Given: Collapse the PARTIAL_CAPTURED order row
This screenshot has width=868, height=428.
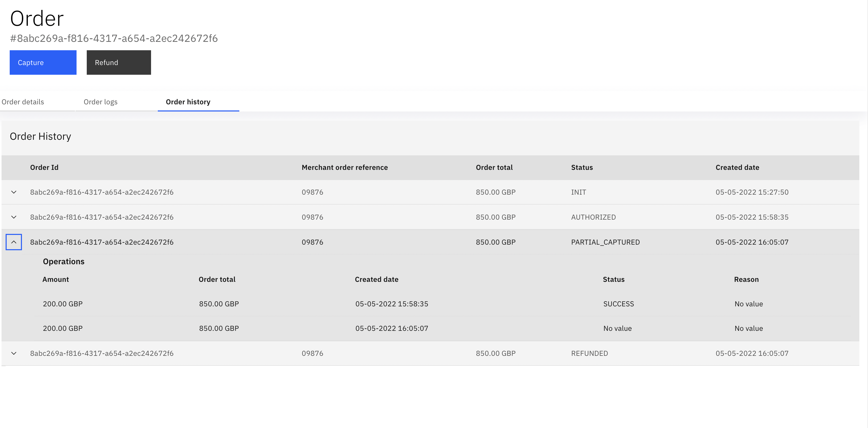Looking at the screenshot, I should (x=14, y=242).
